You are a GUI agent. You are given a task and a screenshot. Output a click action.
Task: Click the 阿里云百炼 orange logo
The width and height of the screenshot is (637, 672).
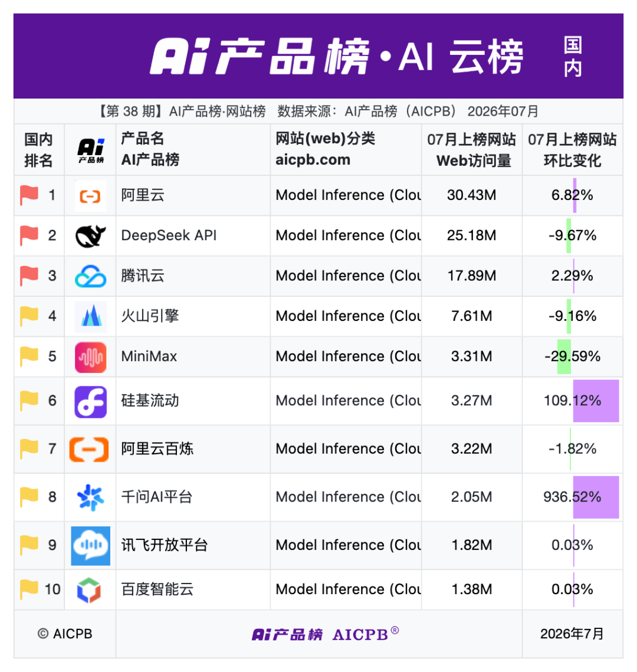89,450
